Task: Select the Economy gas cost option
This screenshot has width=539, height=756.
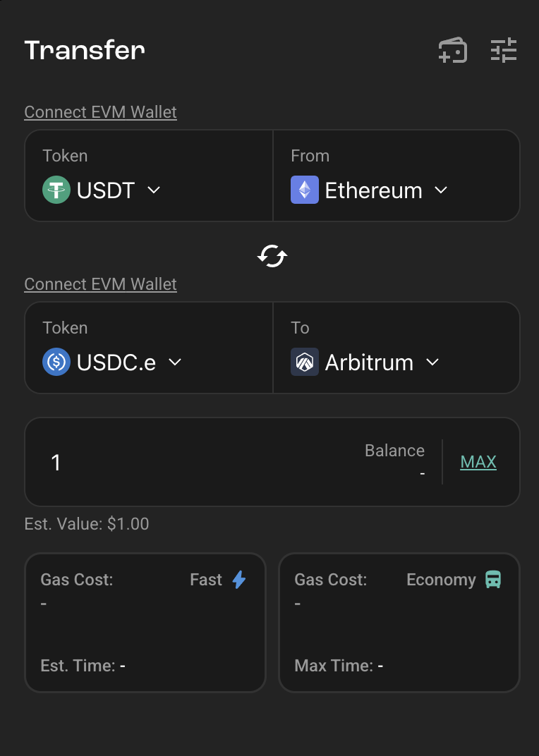Action: 399,623
